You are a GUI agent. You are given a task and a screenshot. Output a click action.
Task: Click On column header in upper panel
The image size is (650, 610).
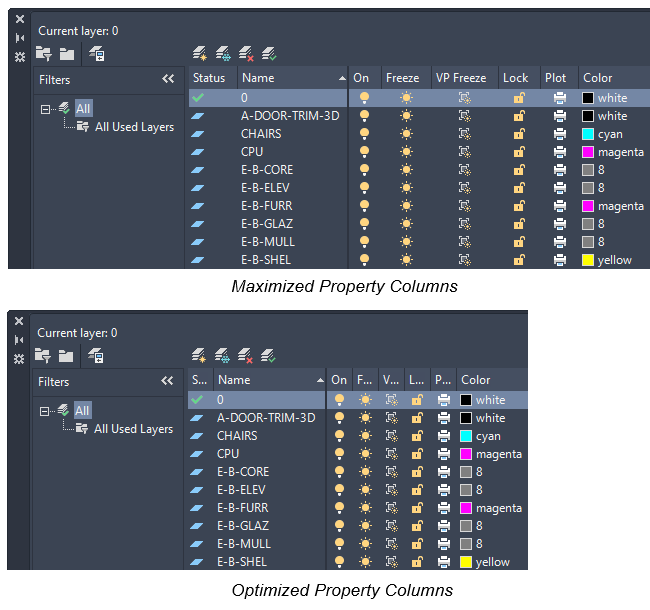[x=365, y=78]
